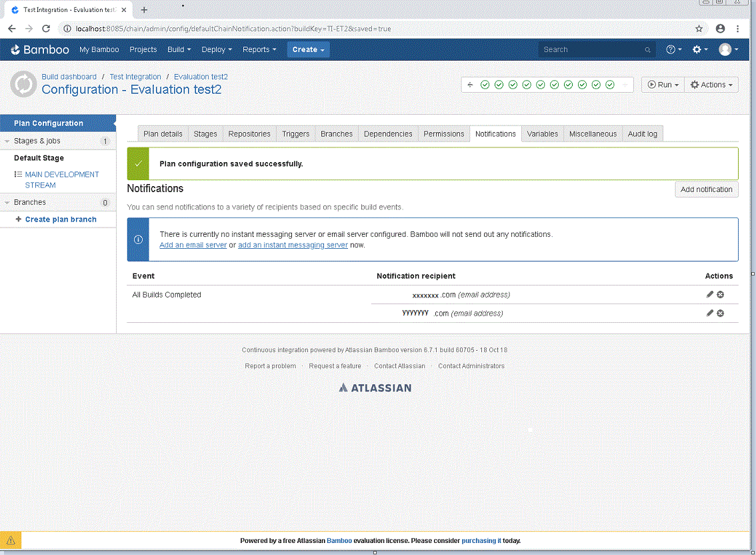Expand the Deploy dropdown menu
Image resolution: width=756 pixels, height=555 pixels.
[217, 50]
